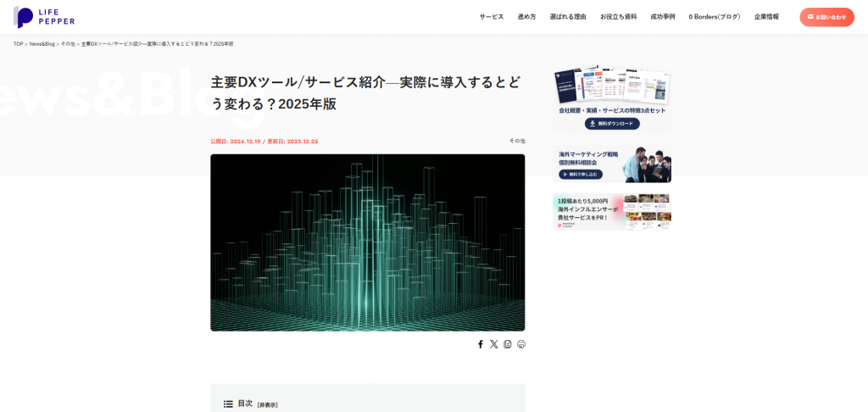Click the article title heading
This screenshot has width=868, height=412.
pos(365,93)
